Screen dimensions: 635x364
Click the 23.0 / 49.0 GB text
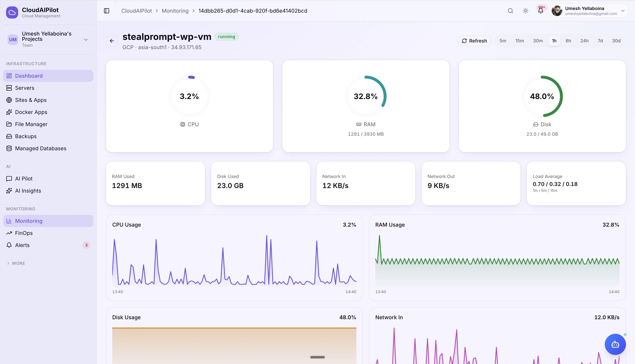[542, 134]
